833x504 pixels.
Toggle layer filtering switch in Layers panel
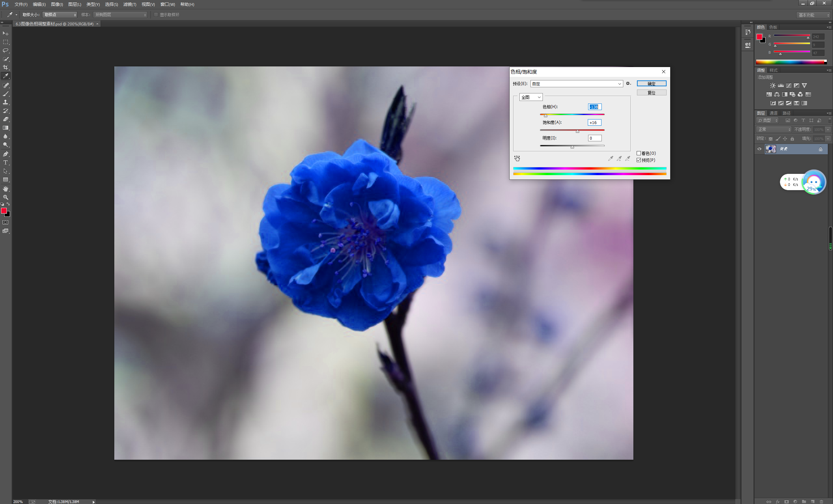[x=830, y=120]
